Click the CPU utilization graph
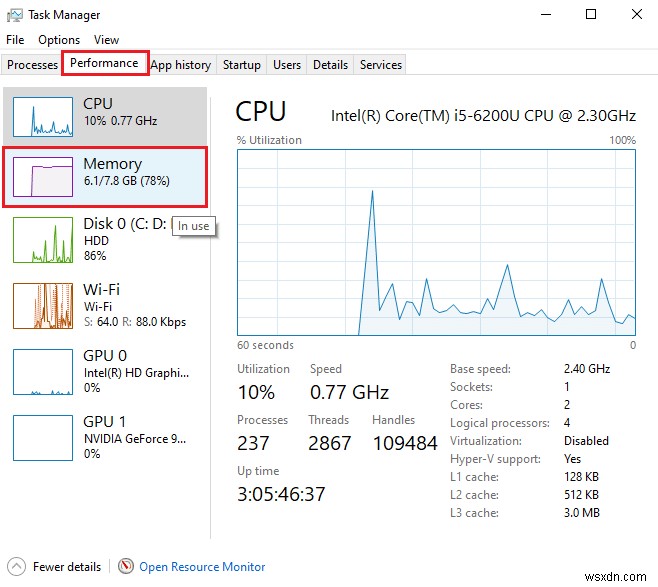This screenshot has height=587, width=658. 436,243
